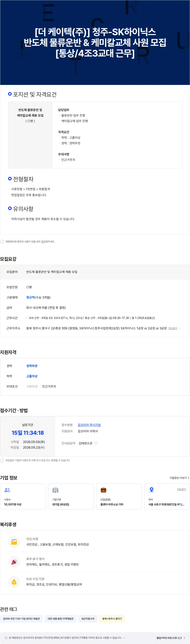Click 인사담당자 김태완소장 name
This screenshot has width=190, height=644.
tap(85, 443)
